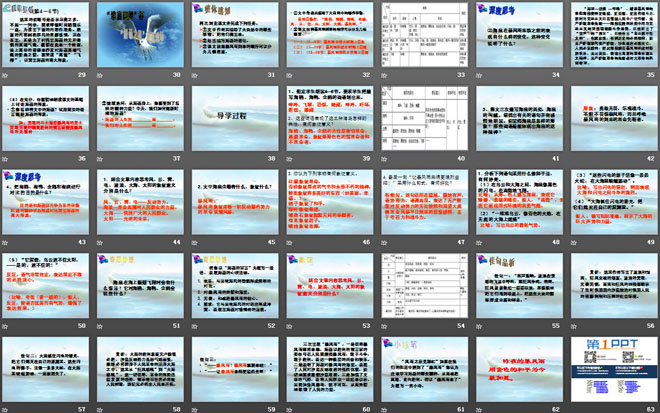
Task: Select slide 57 thumbnail
Action: [x=45, y=369]
